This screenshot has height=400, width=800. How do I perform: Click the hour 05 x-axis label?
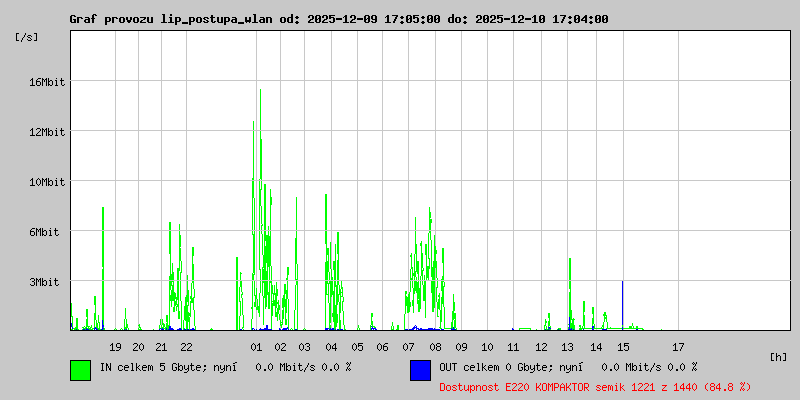click(x=357, y=347)
